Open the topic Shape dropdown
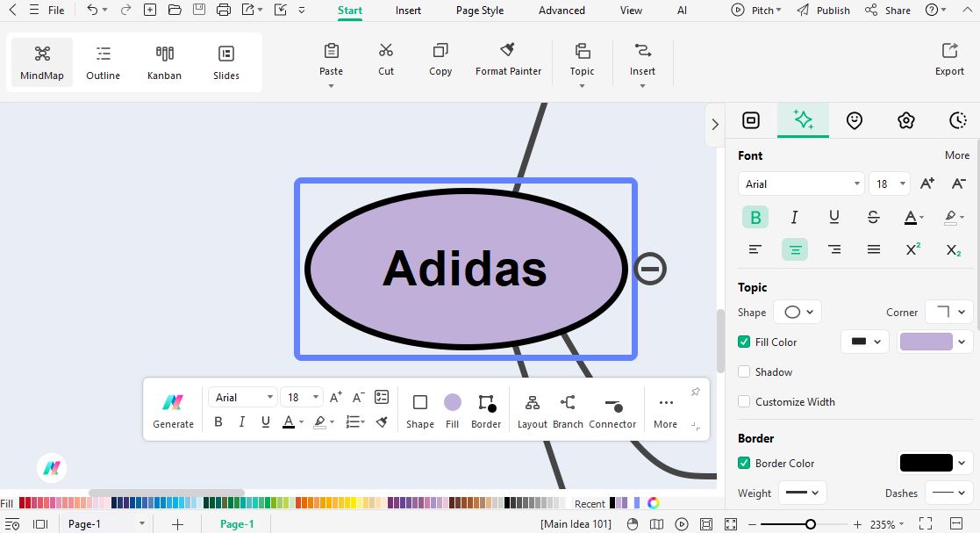Image resolution: width=980 pixels, height=533 pixels. click(x=798, y=312)
